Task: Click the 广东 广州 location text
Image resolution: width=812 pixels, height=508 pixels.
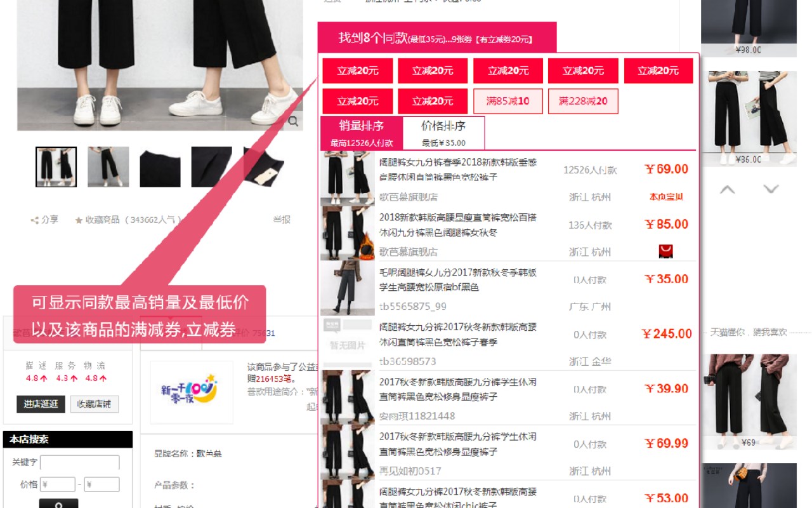Action: coord(590,307)
